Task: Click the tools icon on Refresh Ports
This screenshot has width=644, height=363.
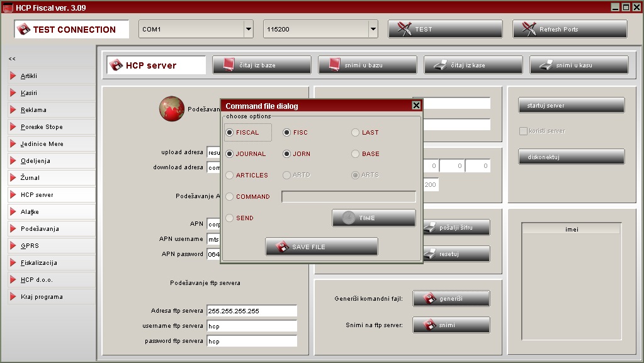Action: [x=529, y=29]
